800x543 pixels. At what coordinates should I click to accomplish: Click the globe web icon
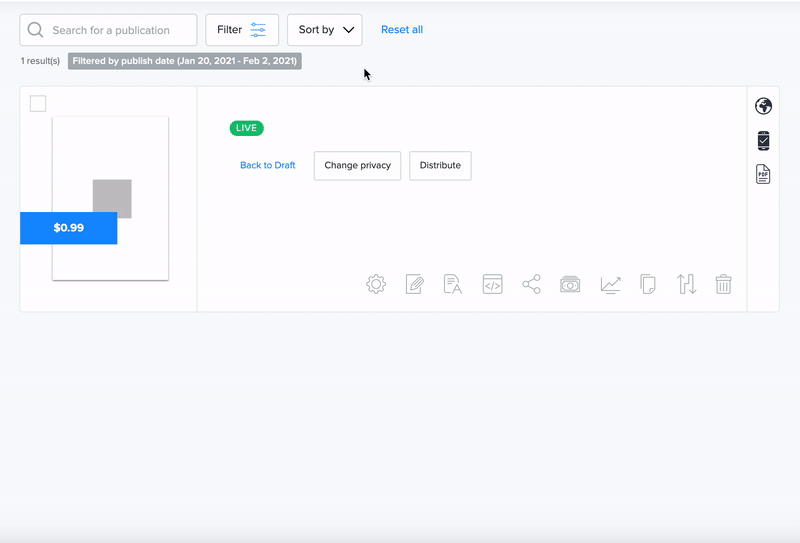[763, 106]
